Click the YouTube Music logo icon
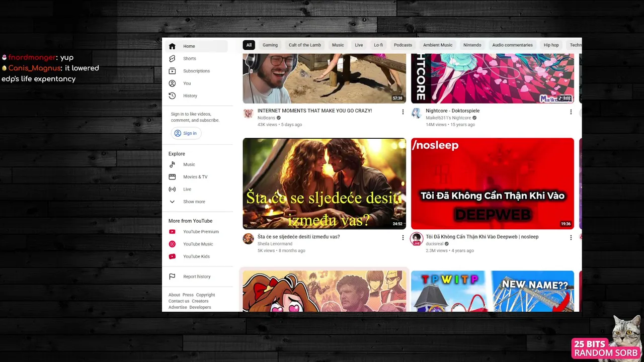 [172, 244]
